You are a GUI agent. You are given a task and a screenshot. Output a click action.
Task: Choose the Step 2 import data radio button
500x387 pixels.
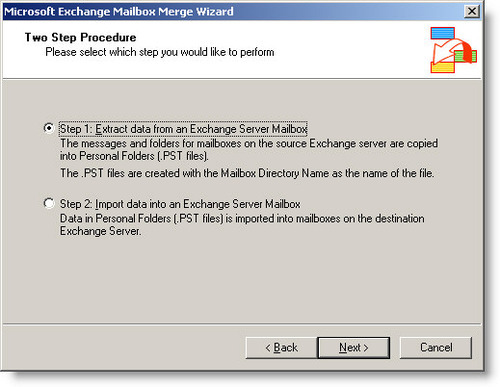(49, 203)
